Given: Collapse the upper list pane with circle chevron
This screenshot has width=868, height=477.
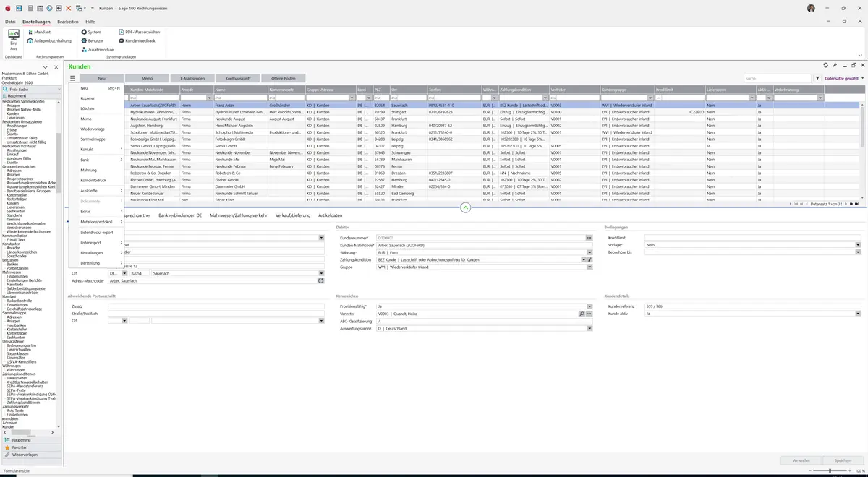Looking at the screenshot, I should (x=465, y=207).
